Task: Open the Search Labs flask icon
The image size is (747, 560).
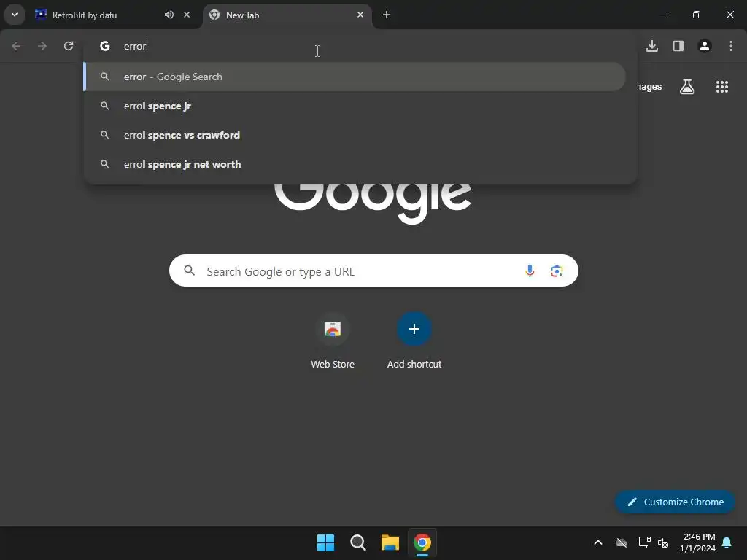Action: pos(687,87)
